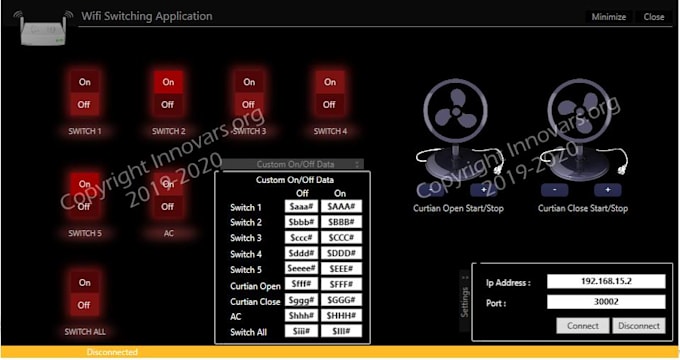The image size is (680, 360).
Task: Click minus button under Curtian Open
Action: pos(430,190)
